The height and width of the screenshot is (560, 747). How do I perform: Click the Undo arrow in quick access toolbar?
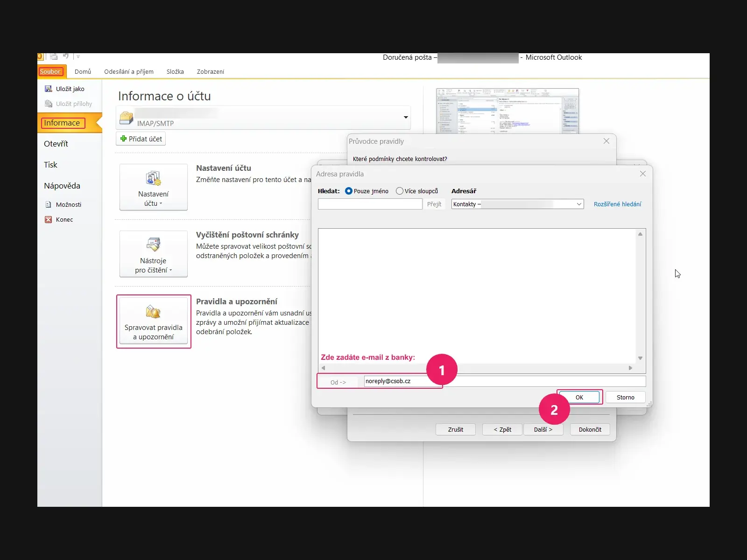(66, 56)
